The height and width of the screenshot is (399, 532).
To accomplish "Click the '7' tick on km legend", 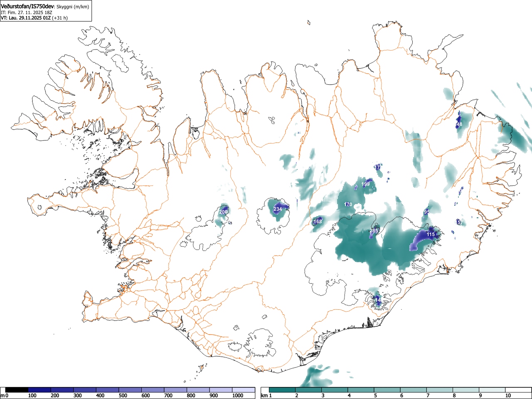I will tap(428, 396).
